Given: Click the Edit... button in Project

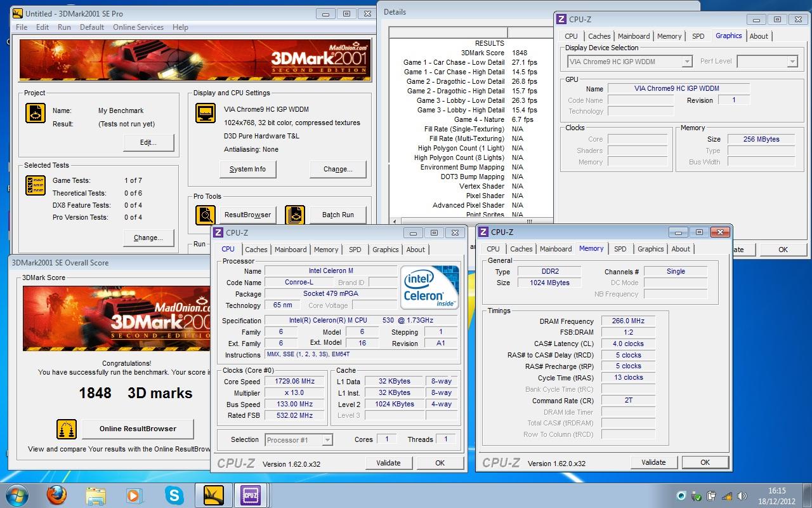Looking at the screenshot, I should click(x=148, y=142).
